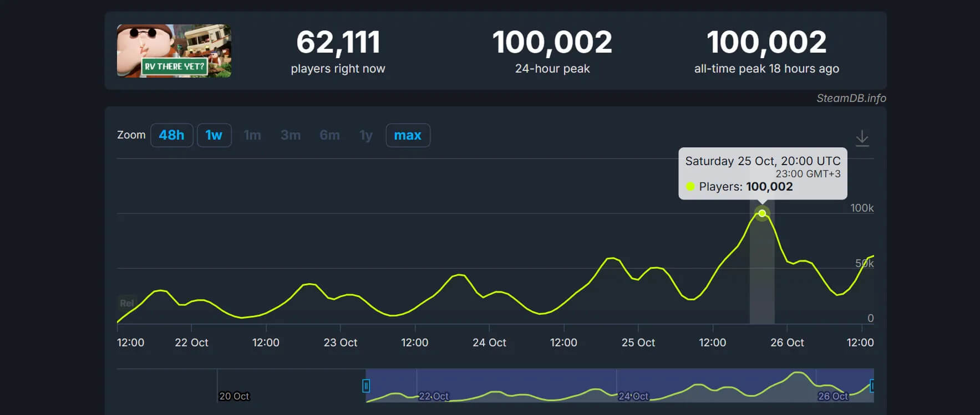
Task: Pick the 6m zoom range
Action: click(329, 135)
